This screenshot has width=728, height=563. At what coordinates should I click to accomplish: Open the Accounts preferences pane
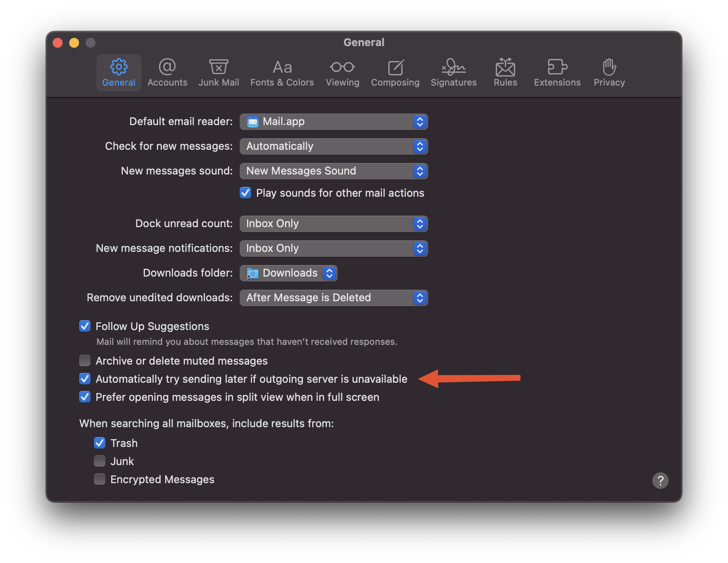(x=167, y=73)
